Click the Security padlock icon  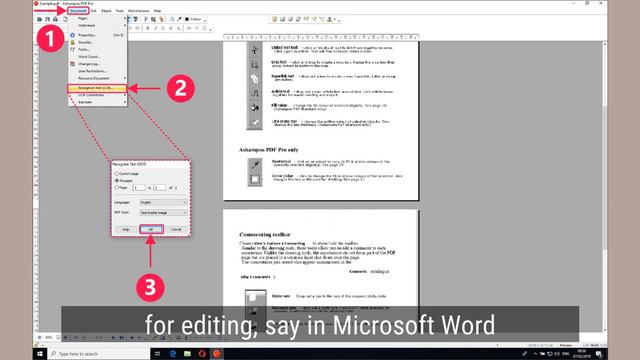(x=73, y=42)
